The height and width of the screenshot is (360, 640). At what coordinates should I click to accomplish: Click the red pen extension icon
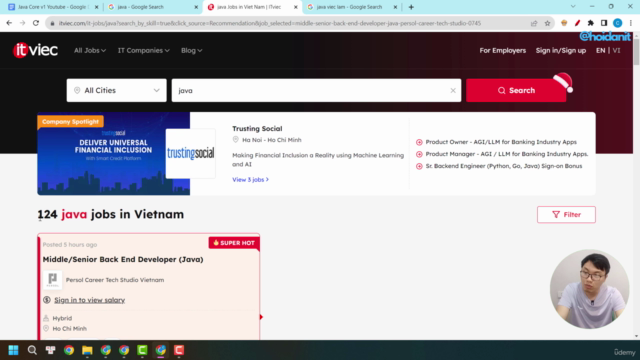[577, 23]
